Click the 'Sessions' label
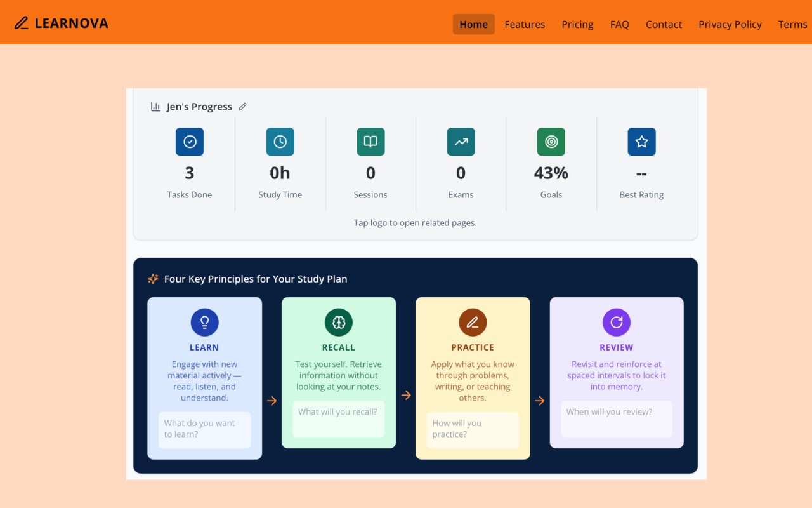Screen dimensions: 812x508 tap(370, 195)
